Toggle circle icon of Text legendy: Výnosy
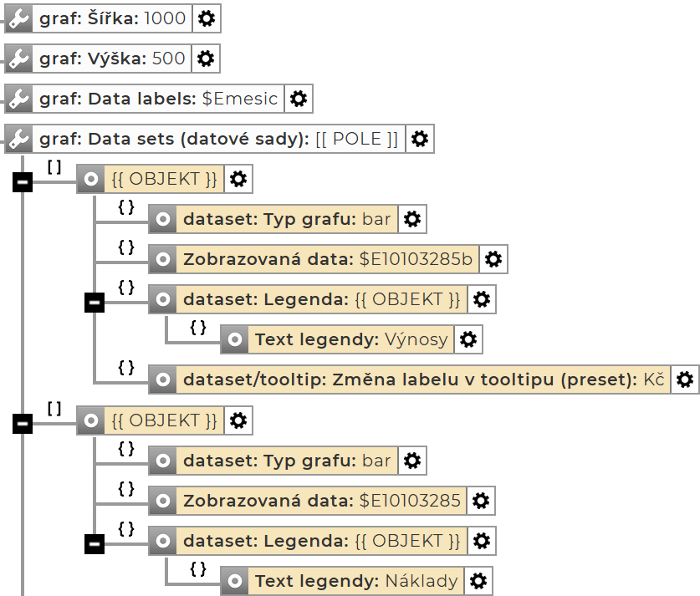This screenshot has width=700, height=596. pyautogui.click(x=235, y=339)
